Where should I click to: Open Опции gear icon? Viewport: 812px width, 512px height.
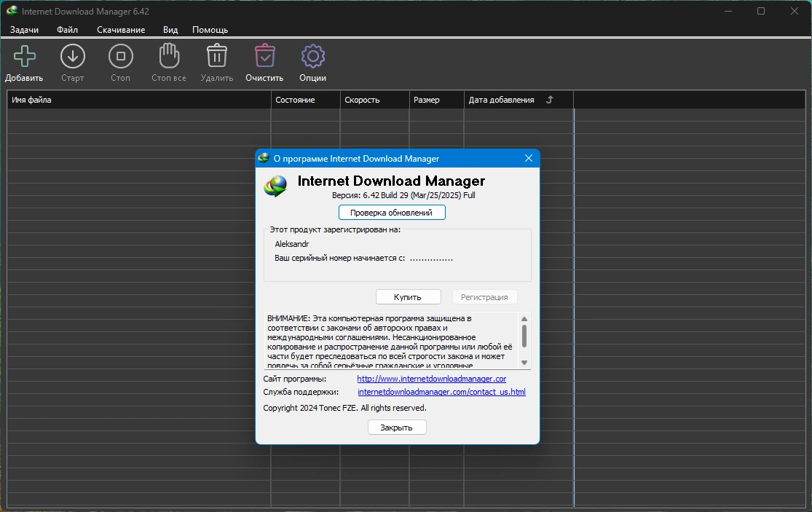313,56
